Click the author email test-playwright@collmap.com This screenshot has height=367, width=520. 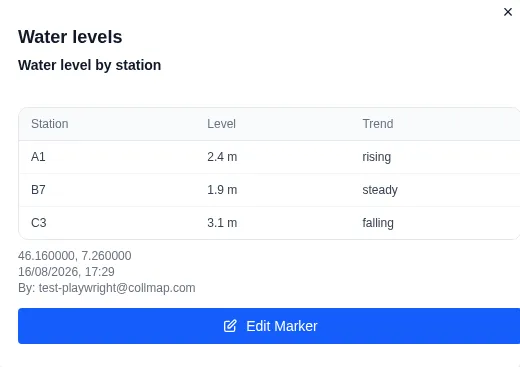click(x=117, y=288)
